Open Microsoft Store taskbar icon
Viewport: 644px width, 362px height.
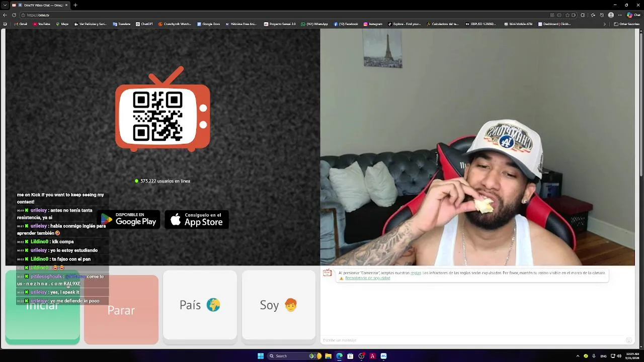coord(350,356)
